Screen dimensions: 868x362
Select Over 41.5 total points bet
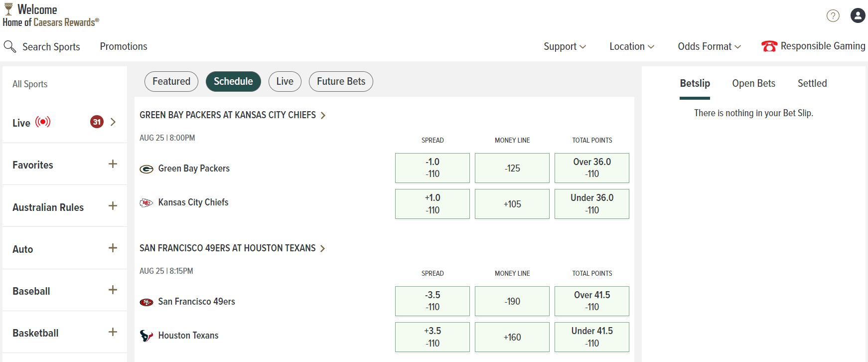[x=591, y=301]
